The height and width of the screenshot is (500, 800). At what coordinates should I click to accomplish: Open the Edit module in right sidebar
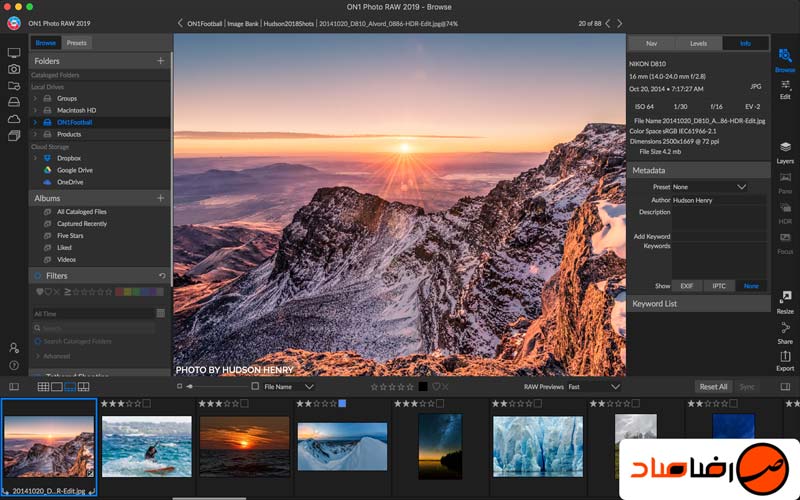[785, 89]
